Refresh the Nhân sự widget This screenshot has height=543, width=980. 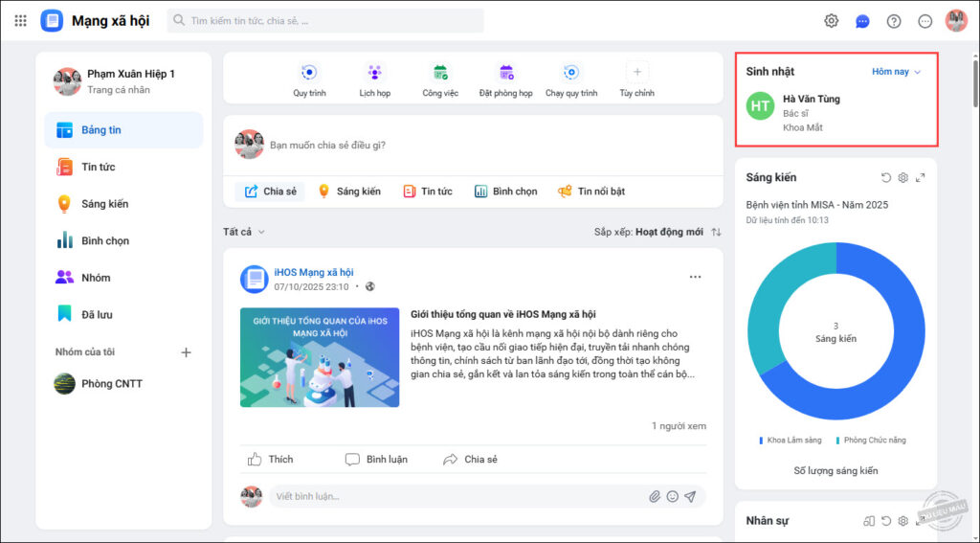click(885, 520)
